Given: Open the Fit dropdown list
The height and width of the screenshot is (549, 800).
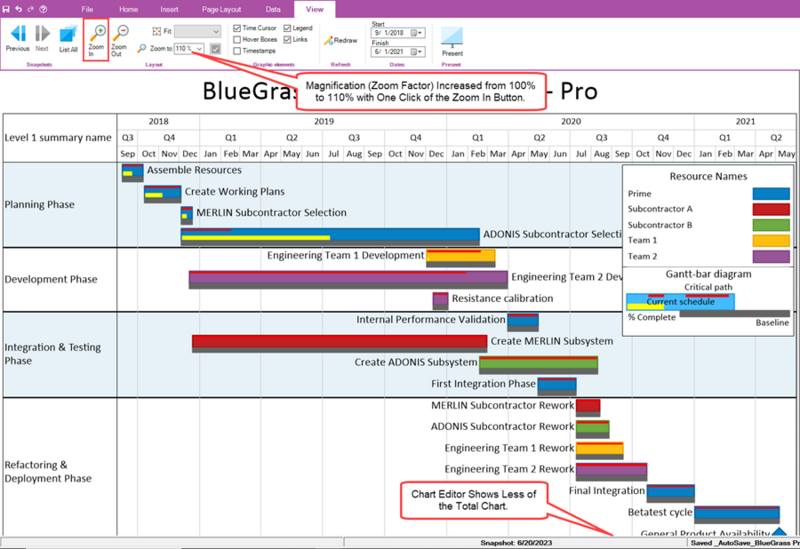Looking at the screenshot, I should point(216,32).
